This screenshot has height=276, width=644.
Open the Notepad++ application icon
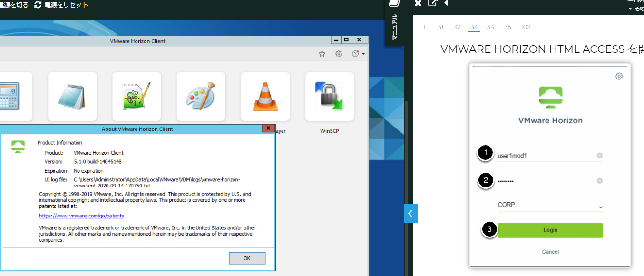coord(137,97)
